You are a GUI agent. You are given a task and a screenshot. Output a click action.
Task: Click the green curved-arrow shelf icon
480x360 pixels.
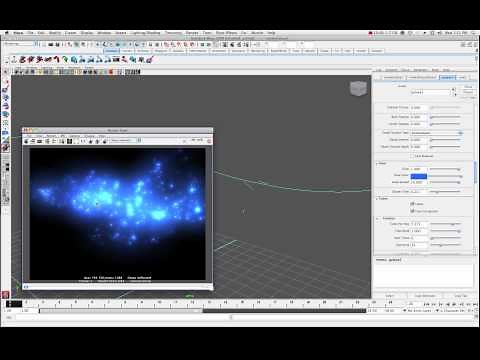click(65, 60)
